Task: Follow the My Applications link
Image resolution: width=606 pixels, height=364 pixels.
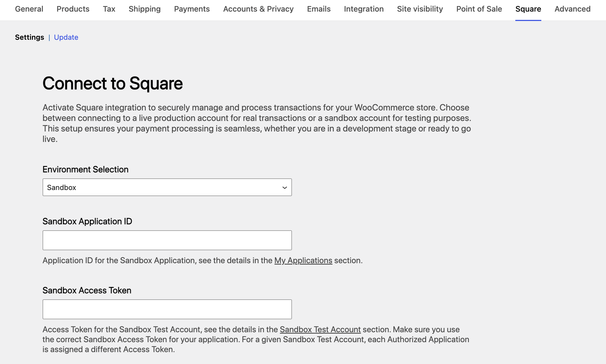Action: (x=303, y=260)
